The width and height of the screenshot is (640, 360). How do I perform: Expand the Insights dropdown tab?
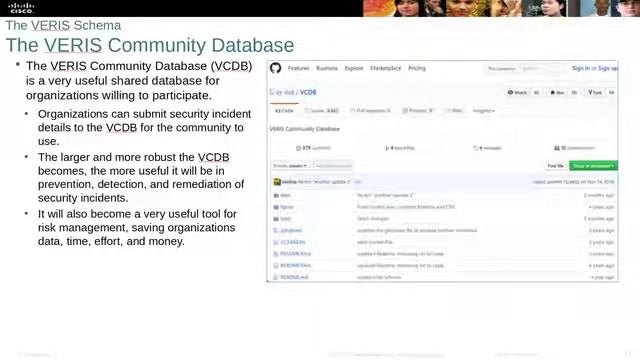pyautogui.click(x=484, y=111)
